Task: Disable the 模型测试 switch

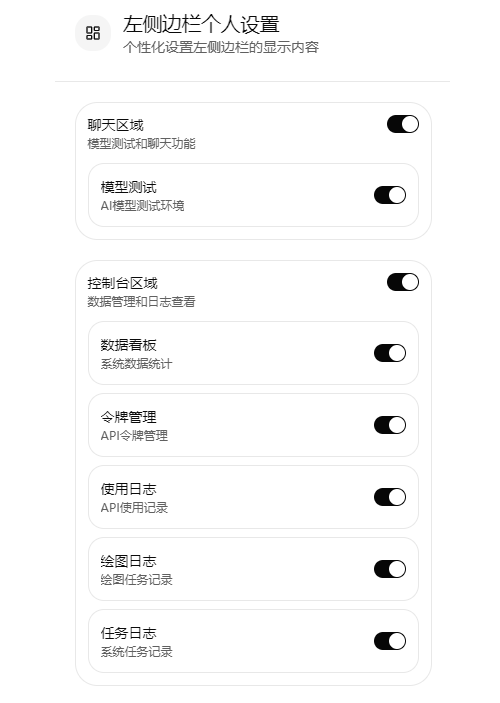Action: tap(390, 195)
